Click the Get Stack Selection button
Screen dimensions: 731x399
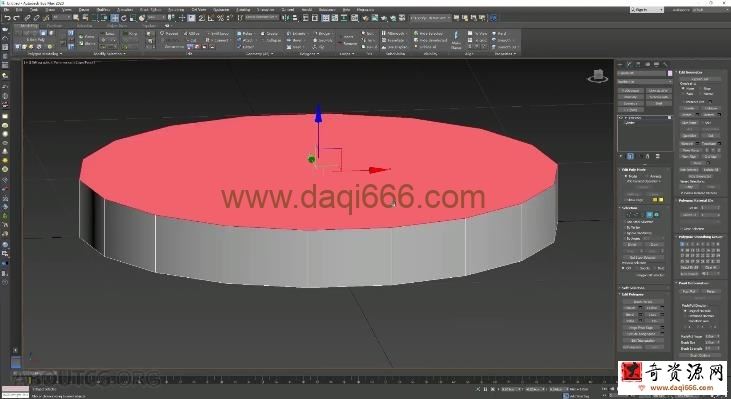[642, 258]
